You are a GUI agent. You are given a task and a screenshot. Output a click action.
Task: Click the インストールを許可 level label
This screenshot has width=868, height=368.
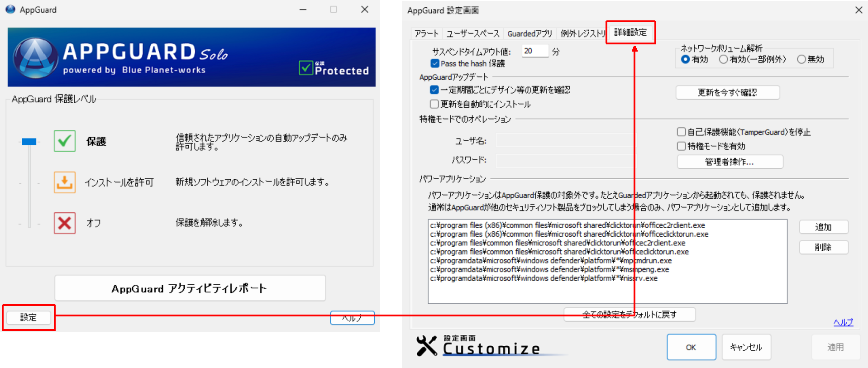click(x=119, y=182)
